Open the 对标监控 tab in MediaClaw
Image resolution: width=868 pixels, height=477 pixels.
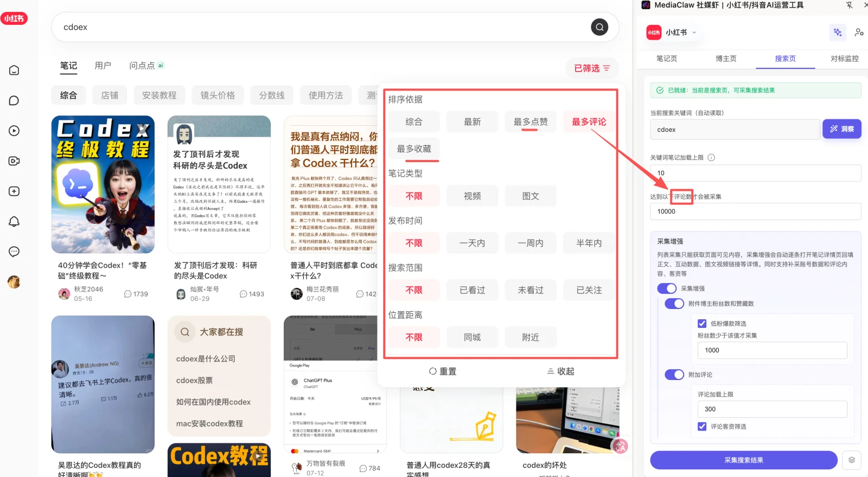tap(845, 59)
